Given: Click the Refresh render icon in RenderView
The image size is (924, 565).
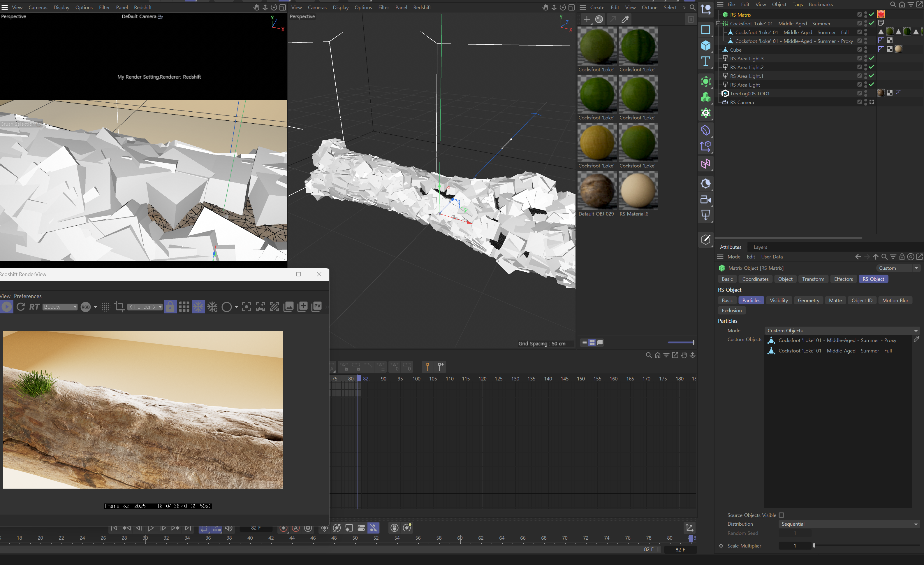Looking at the screenshot, I should [21, 306].
